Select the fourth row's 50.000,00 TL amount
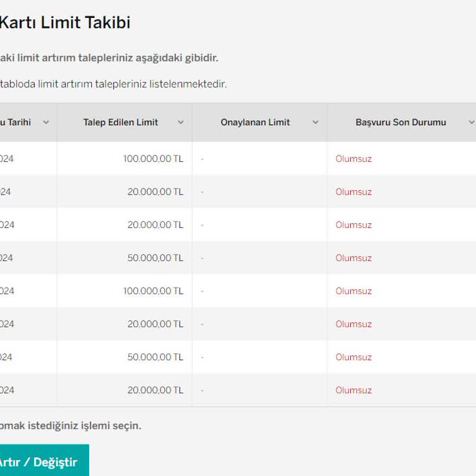Viewport: 476px width, 476px height. tap(156, 258)
